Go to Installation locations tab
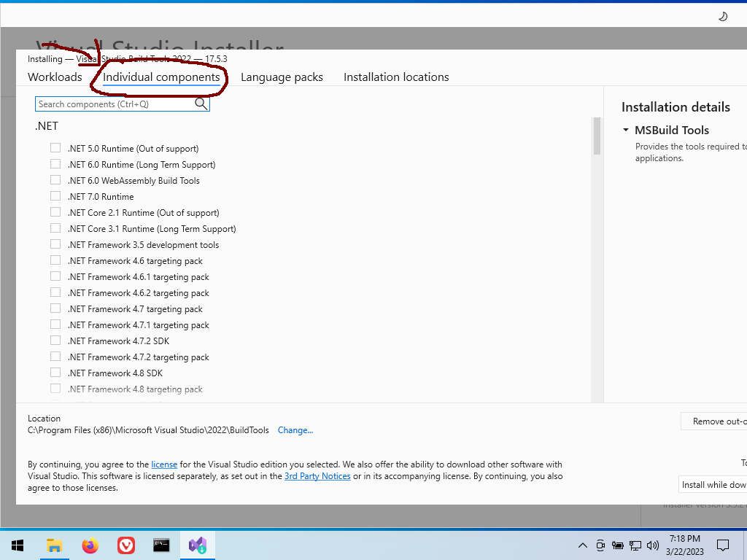This screenshot has width=747, height=560. pos(396,77)
